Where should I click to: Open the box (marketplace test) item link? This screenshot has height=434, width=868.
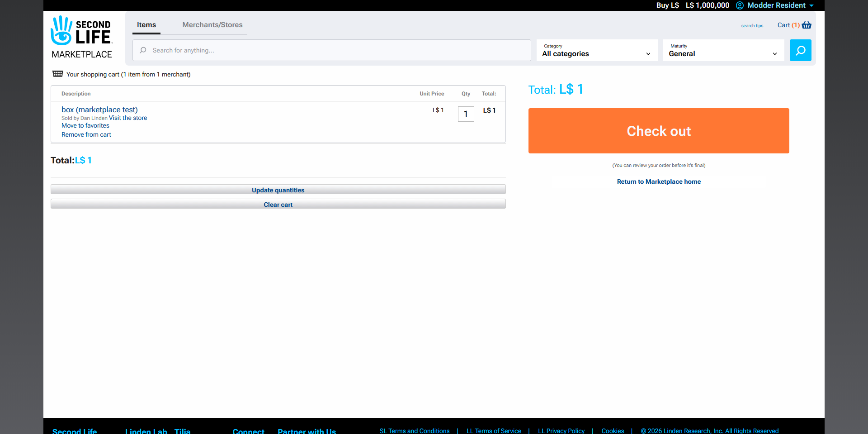point(99,110)
